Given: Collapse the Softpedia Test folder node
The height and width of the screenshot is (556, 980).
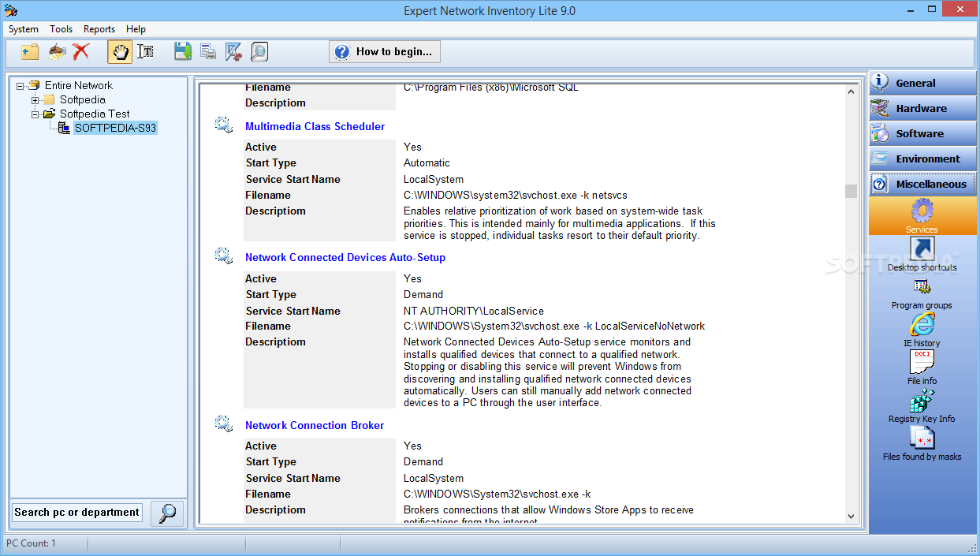Looking at the screenshot, I should (x=35, y=114).
